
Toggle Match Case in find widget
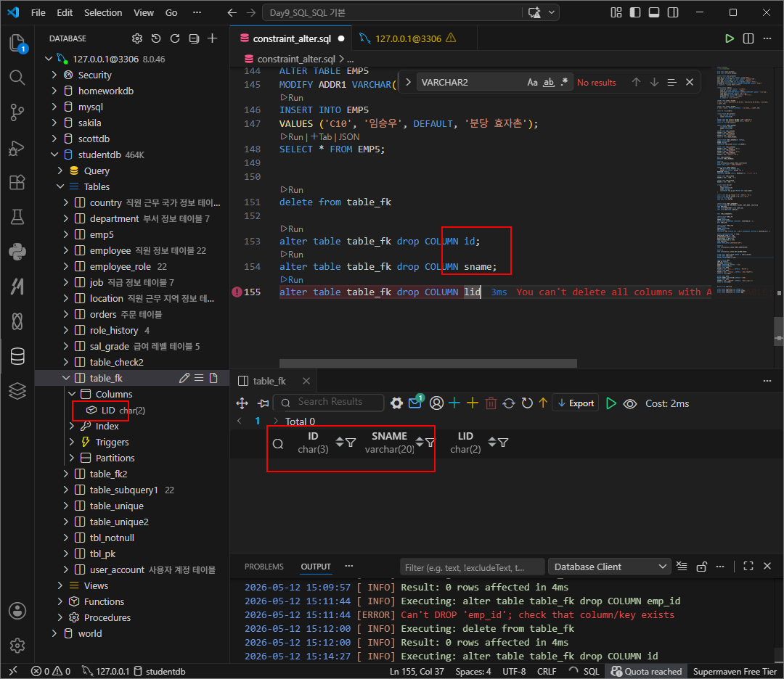click(533, 83)
